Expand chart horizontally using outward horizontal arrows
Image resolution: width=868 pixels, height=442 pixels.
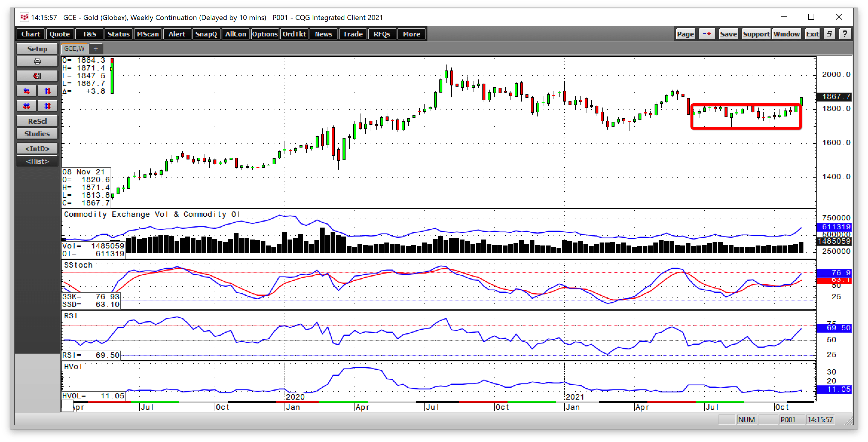[x=27, y=91]
